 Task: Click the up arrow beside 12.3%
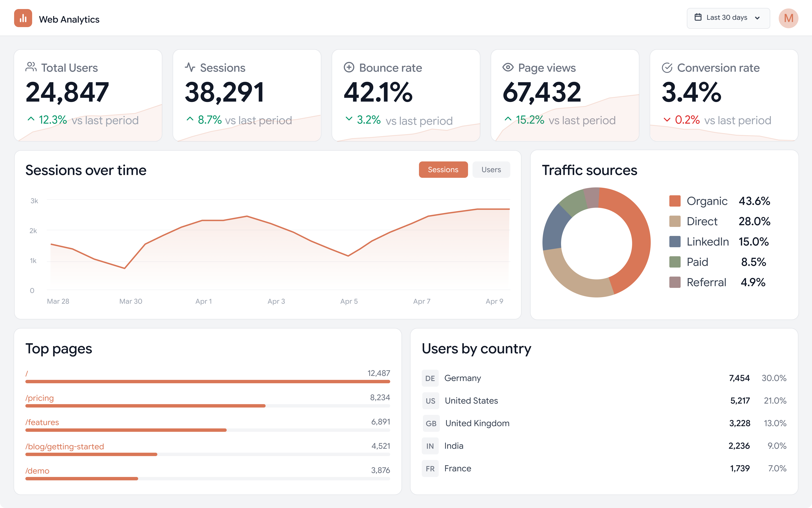coord(31,119)
